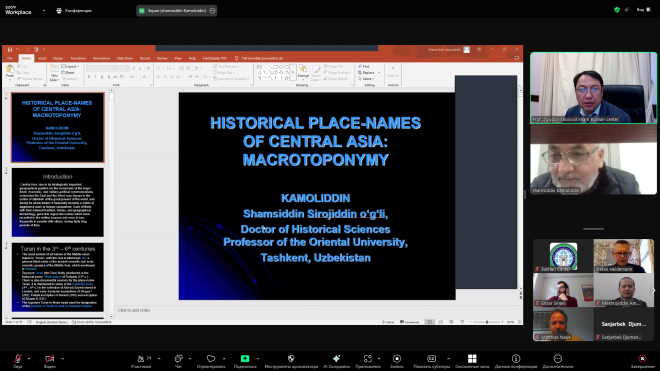The height and width of the screenshot is (371, 660).
Task: Click Select in the Editing group
Action: pos(367,79)
